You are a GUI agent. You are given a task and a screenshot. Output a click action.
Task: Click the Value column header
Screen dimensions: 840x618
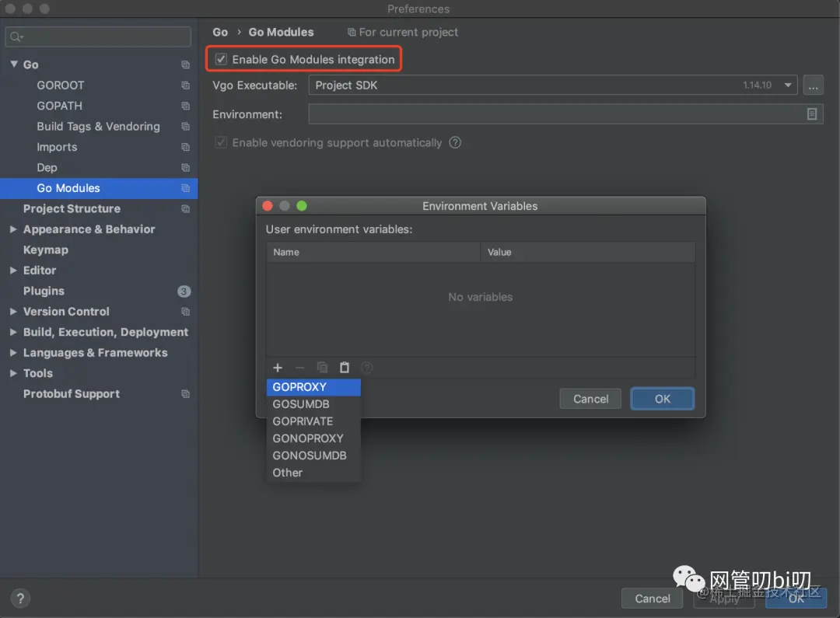pos(588,252)
